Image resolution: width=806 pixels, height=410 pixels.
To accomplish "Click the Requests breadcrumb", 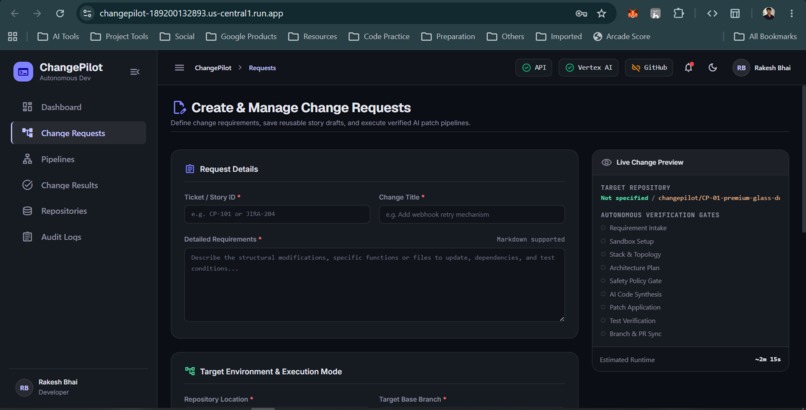I will click(262, 68).
